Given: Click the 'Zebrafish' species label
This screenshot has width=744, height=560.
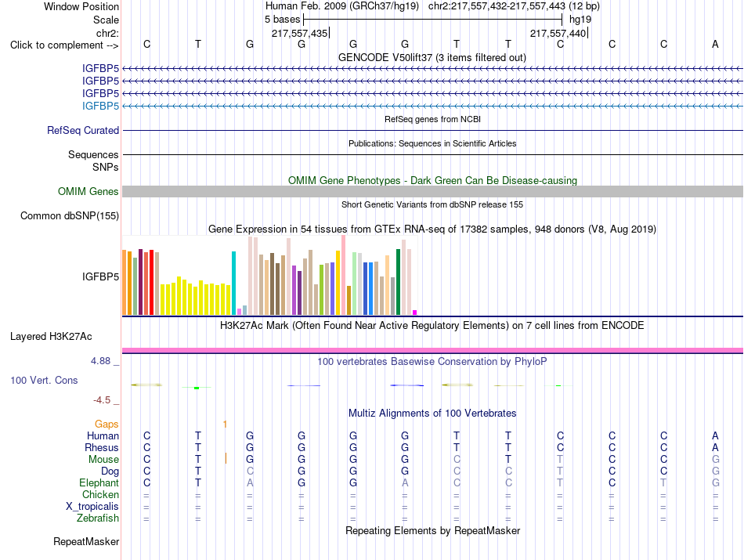Looking at the screenshot, I should click(x=98, y=518).
